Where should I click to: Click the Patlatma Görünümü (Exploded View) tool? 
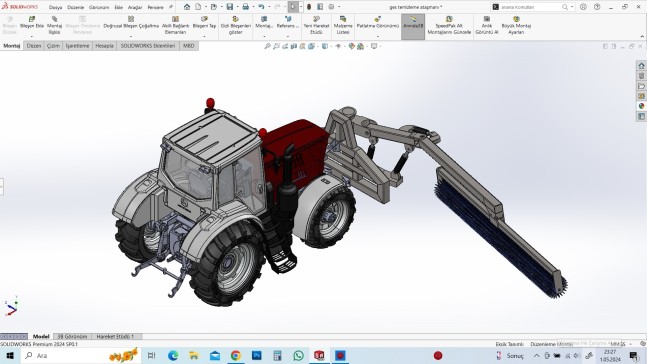tap(378, 22)
